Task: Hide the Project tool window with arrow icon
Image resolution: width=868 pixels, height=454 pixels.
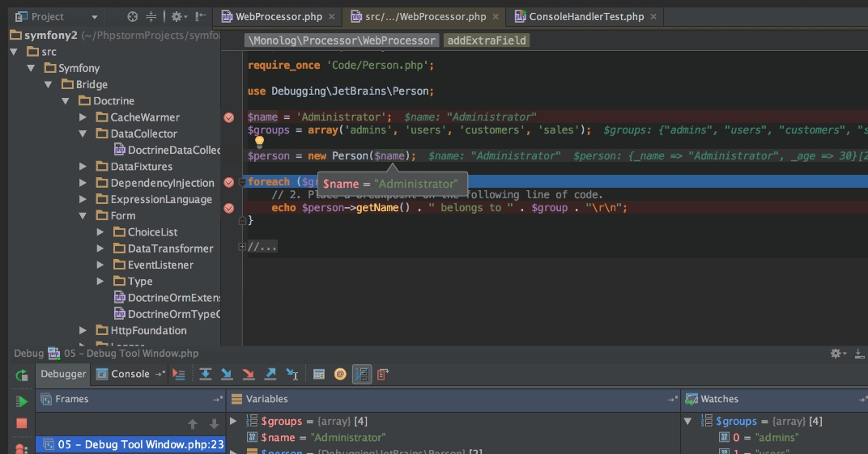Action: 200,16
